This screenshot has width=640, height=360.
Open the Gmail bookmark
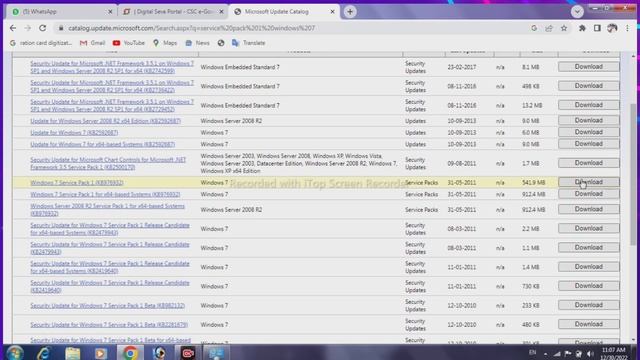(93, 43)
